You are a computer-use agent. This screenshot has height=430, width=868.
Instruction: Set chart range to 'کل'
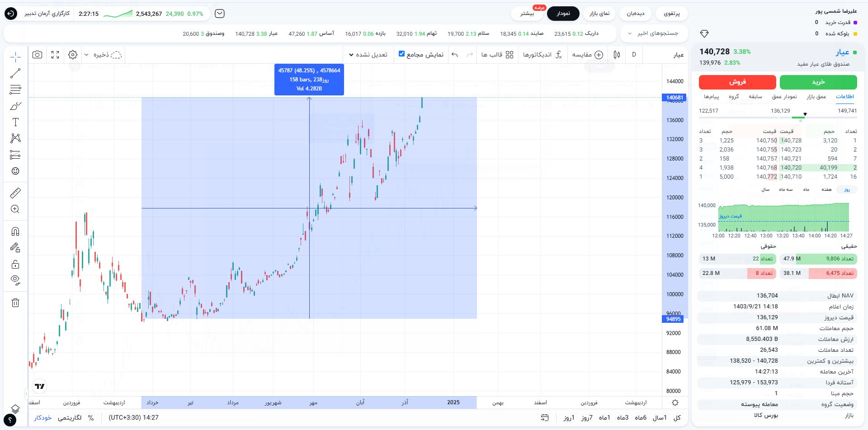[x=677, y=418]
